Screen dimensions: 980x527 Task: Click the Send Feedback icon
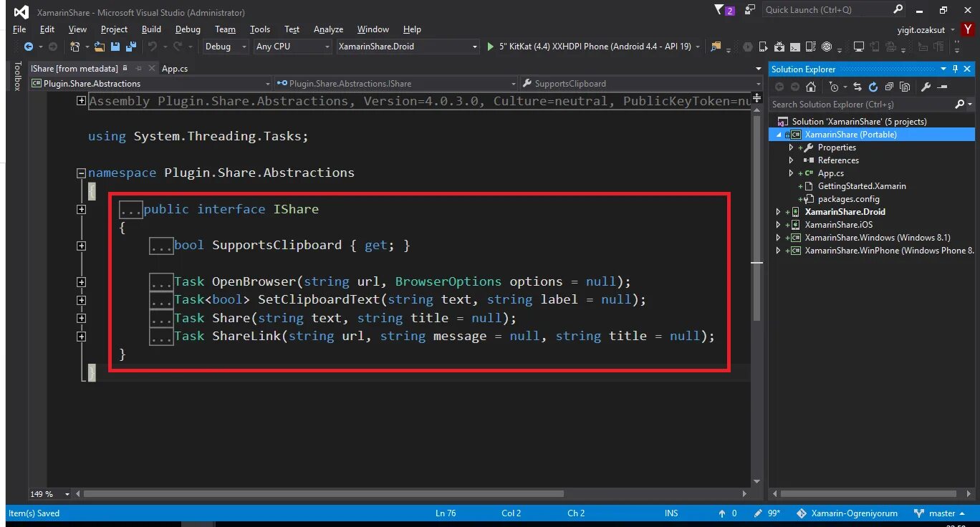pos(749,10)
